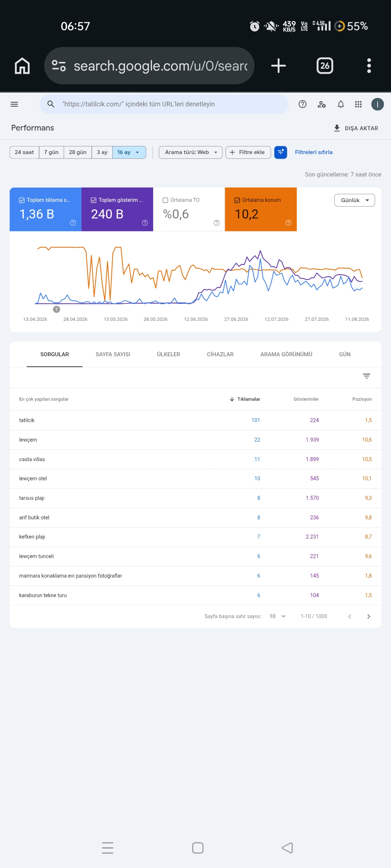The width and height of the screenshot is (391, 868).
Task: Click Filtreleri sıfırla link
Action: point(314,152)
